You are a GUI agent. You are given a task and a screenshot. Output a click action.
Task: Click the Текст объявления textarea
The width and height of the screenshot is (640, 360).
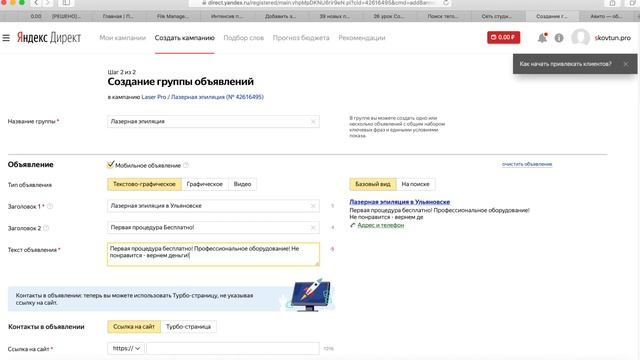tap(213, 254)
